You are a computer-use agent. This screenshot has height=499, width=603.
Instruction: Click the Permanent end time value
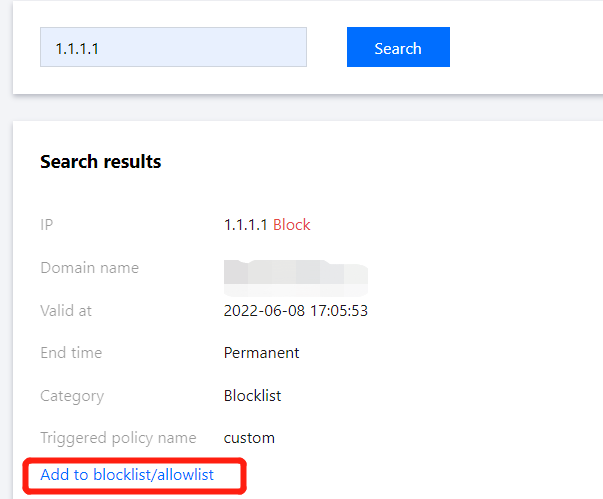point(261,353)
